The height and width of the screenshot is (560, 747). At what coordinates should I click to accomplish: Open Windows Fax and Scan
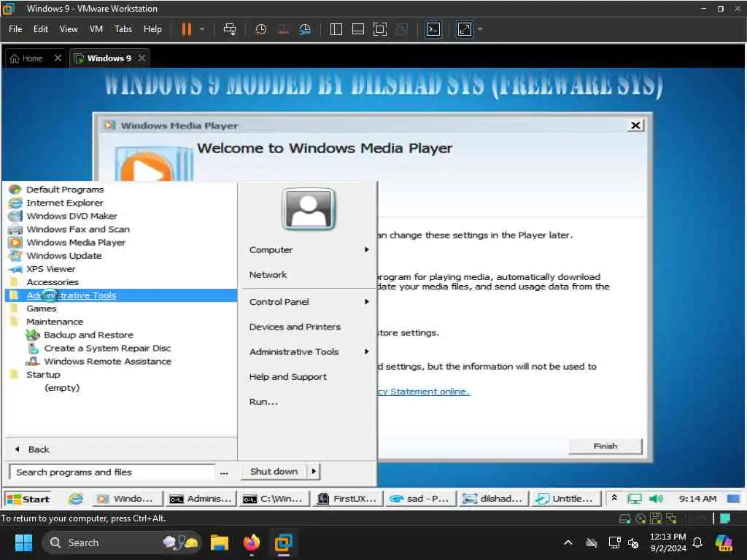coord(78,230)
